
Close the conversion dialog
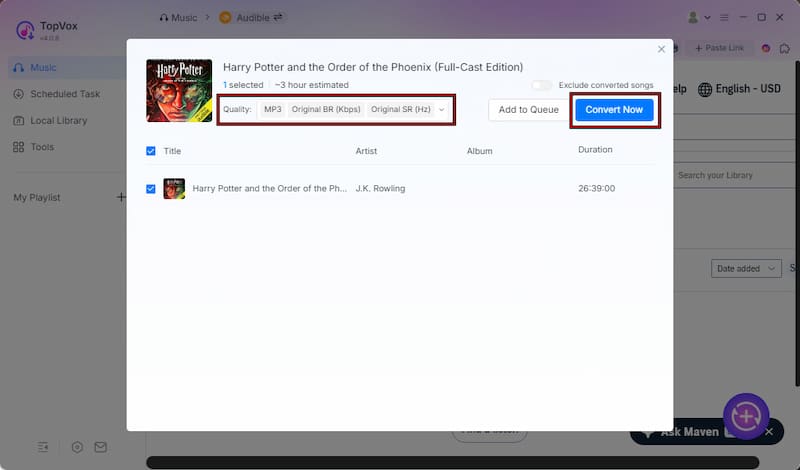click(x=661, y=49)
